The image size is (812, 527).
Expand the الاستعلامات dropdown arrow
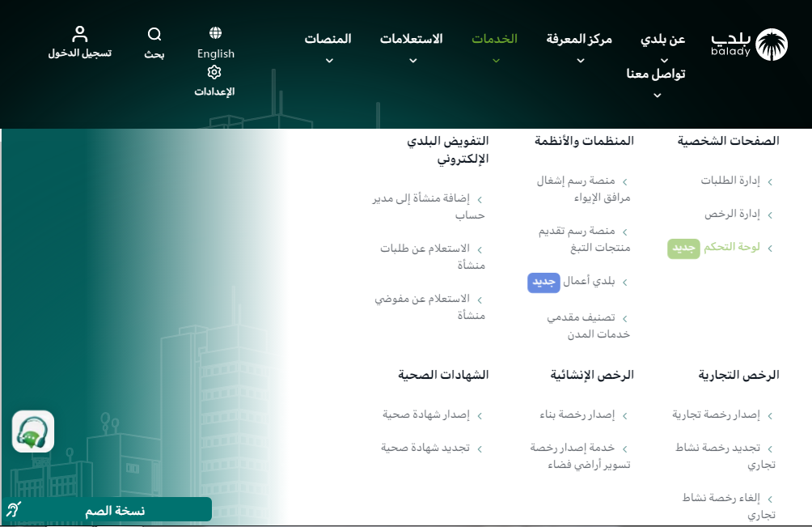click(x=413, y=61)
